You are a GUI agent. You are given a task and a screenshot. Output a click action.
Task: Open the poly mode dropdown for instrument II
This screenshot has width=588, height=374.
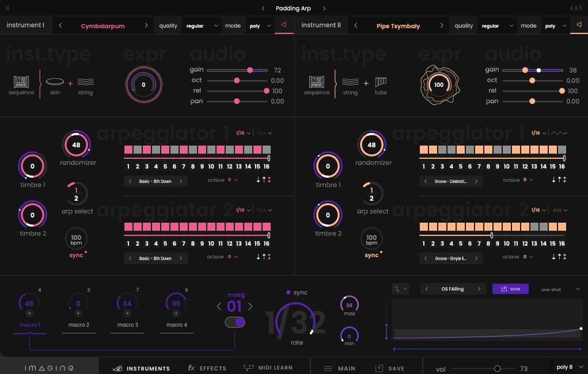(555, 25)
